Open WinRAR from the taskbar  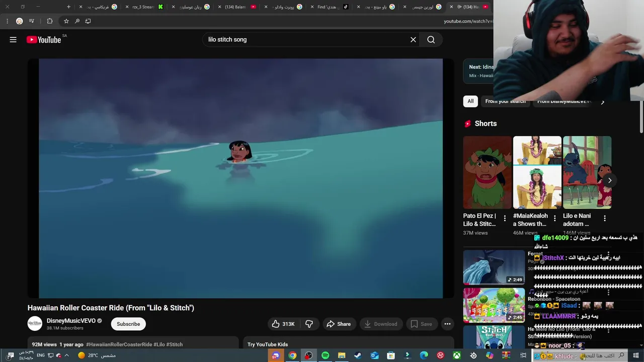[506, 355]
